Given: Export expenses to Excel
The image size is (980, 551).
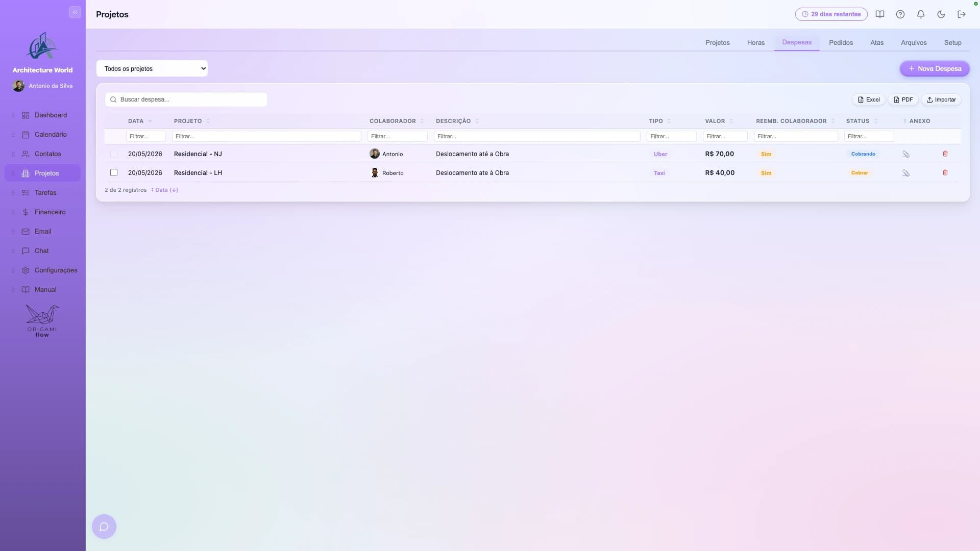Looking at the screenshot, I should pyautogui.click(x=868, y=99).
